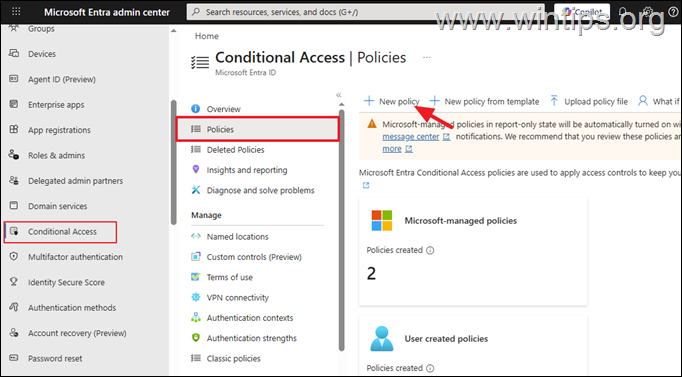Click the Named locations icon

click(x=196, y=236)
